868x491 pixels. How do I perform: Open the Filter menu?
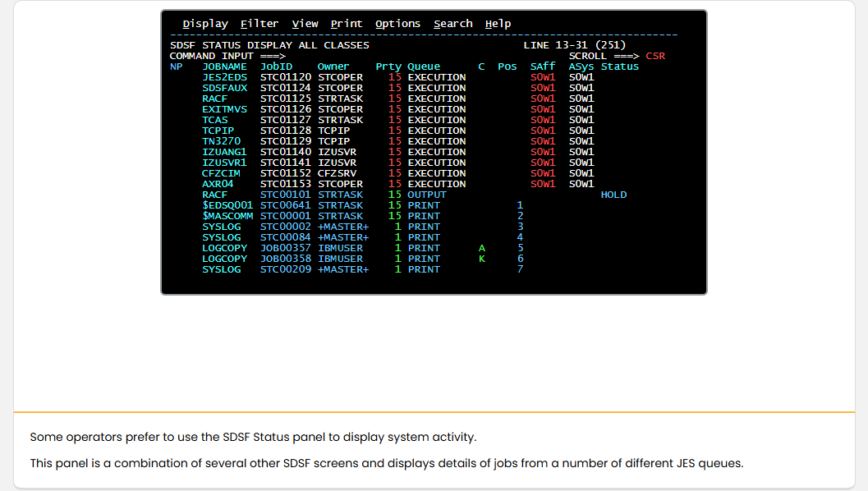point(259,24)
